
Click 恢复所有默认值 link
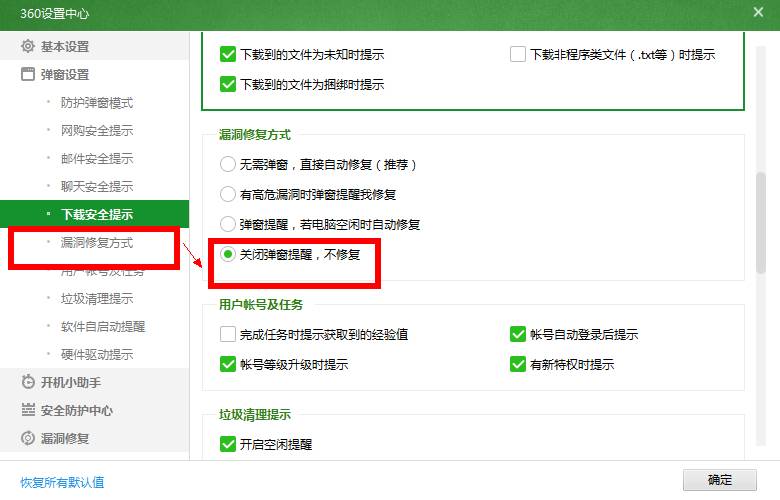pyautogui.click(x=62, y=482)
